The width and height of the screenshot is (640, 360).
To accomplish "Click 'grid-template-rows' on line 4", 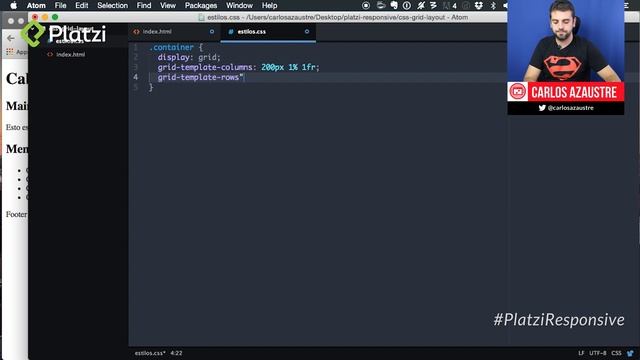I will point(198,77).
